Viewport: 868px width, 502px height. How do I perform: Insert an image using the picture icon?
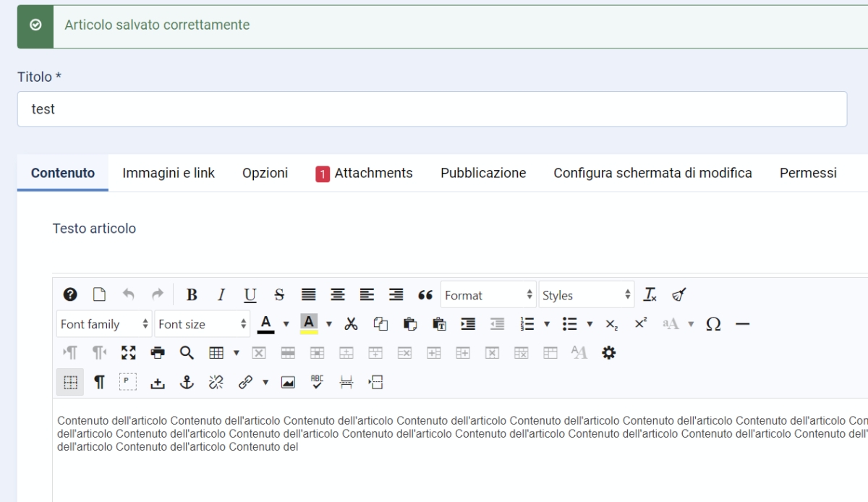(288, 383)
